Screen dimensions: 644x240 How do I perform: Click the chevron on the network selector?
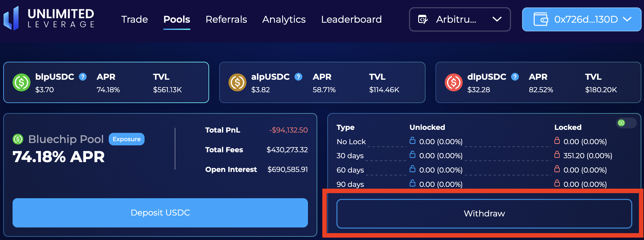tap(497, 19)
